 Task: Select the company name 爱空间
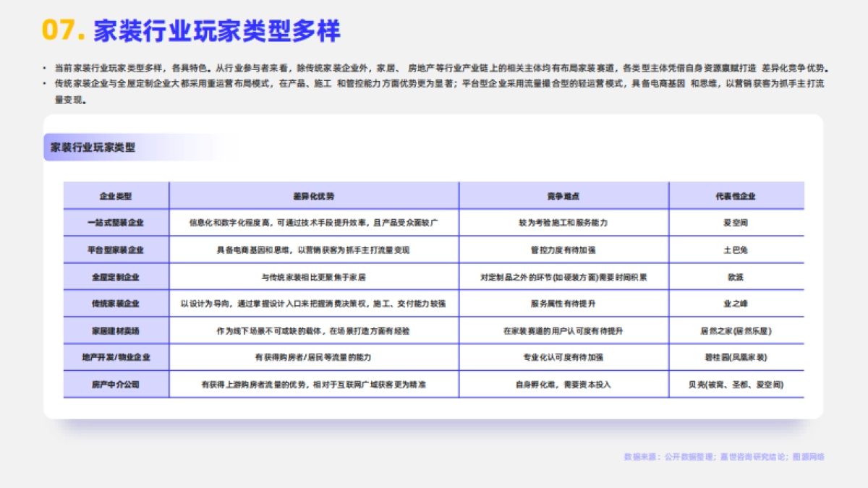(x=736, y=223)
